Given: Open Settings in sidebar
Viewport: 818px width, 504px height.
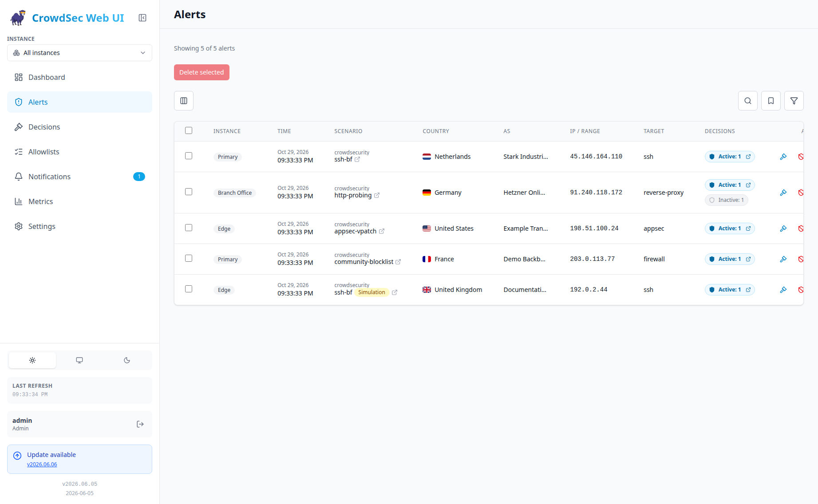Looking at the screenshot, I should (79, 226).
